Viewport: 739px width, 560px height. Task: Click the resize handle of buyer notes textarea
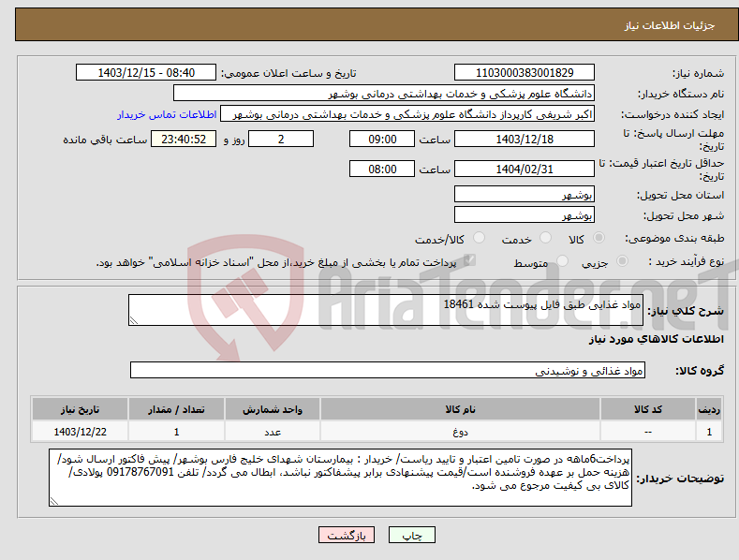click(54, 502)
